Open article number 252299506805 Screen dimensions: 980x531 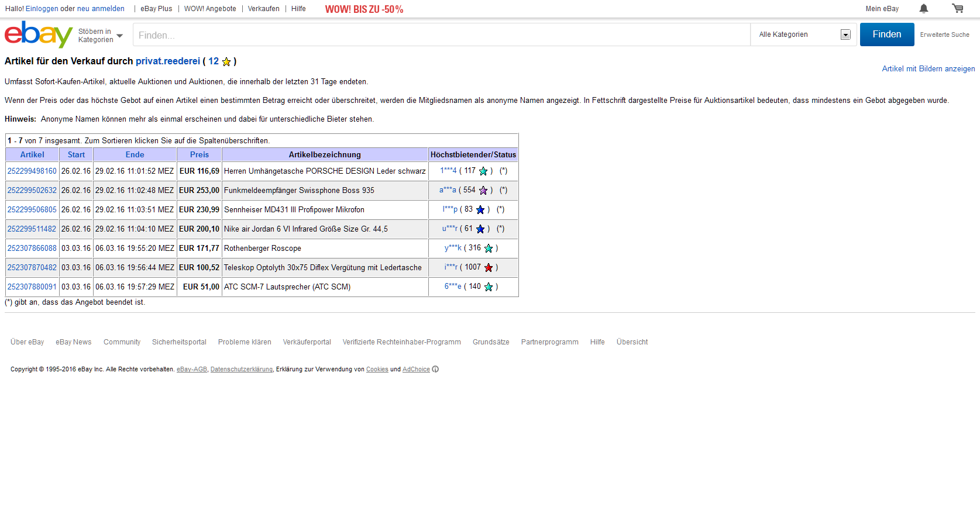pos(32,209)
